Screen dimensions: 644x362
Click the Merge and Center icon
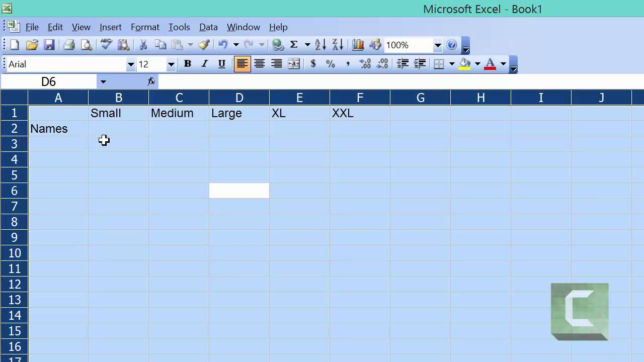[294, 64]
